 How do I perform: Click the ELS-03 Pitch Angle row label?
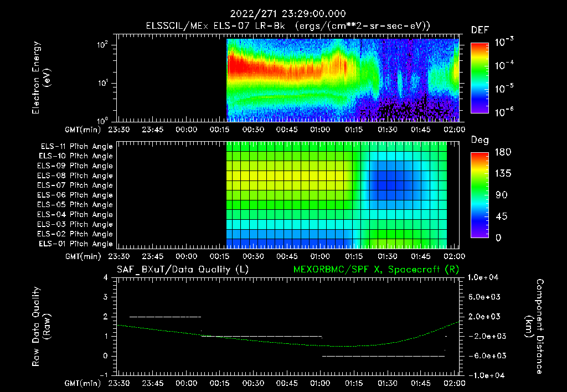pyautogui.click(x=75, y=224)
